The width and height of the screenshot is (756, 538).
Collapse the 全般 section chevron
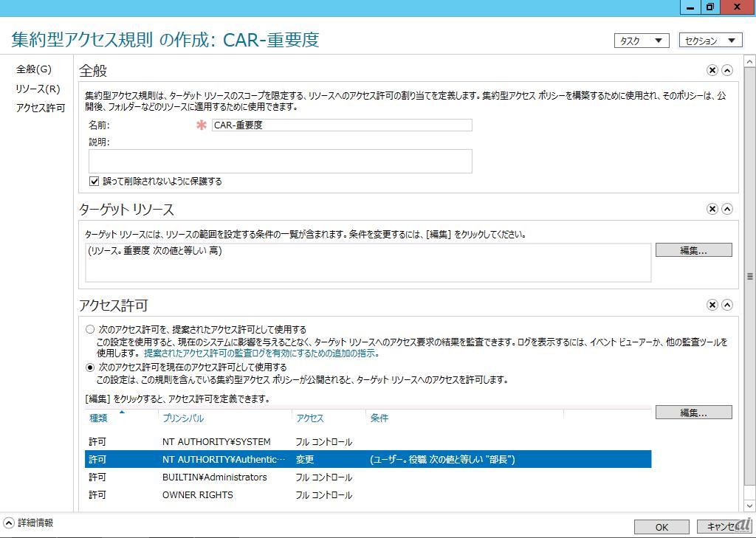coord(727,70)
